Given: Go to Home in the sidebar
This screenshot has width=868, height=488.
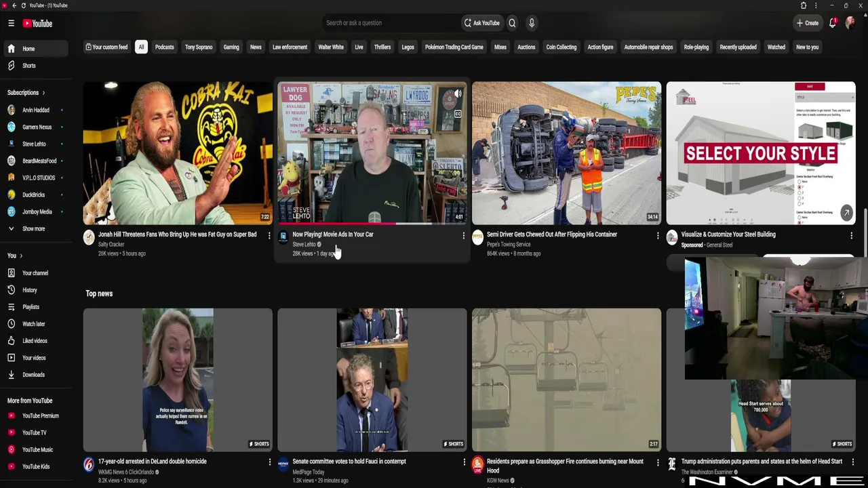Looking at the screenshot, I should point(35,49).
